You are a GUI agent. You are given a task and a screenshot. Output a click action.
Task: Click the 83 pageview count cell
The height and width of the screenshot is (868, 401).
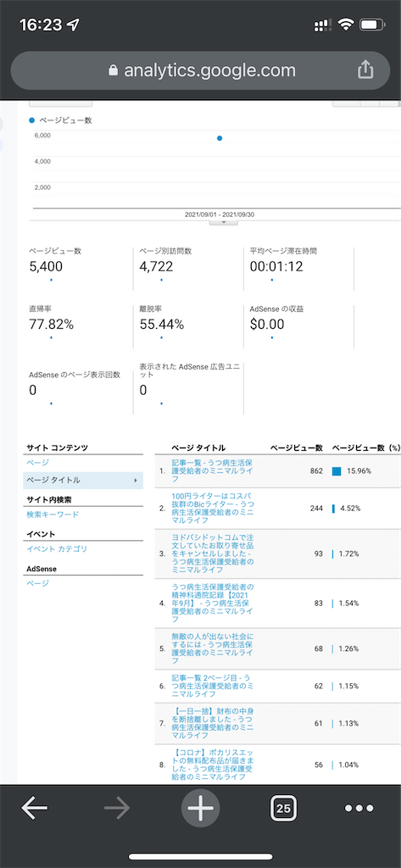[319, 603]
